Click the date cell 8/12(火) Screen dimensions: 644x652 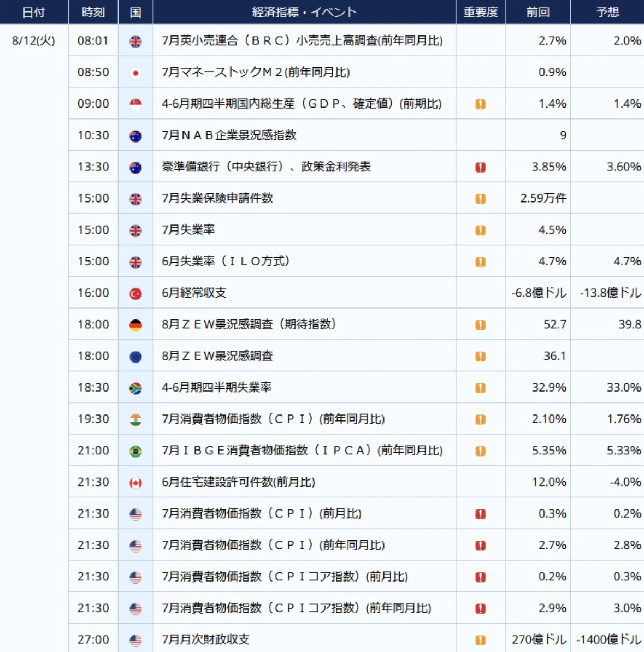(x=33, y=40)
